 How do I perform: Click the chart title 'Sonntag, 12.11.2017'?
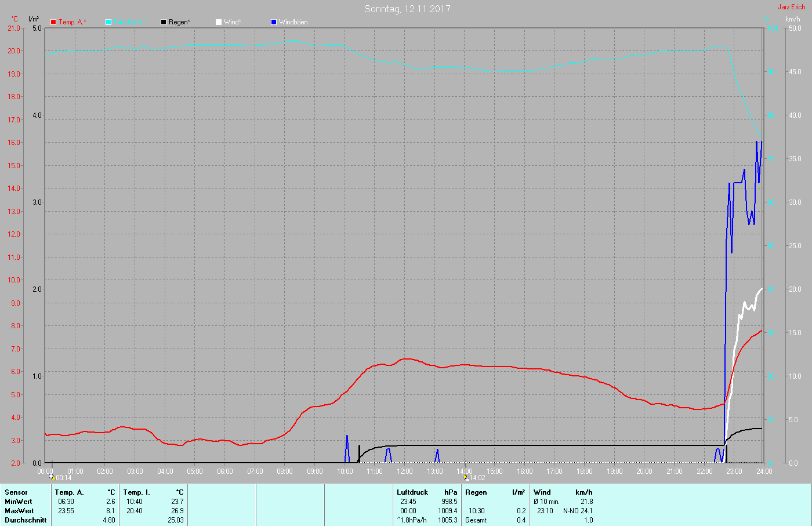[407, 9]
